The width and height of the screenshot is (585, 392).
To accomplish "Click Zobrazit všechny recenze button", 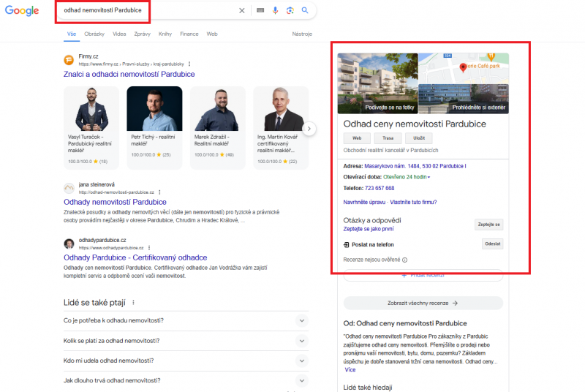I will [x=423, y=304].
